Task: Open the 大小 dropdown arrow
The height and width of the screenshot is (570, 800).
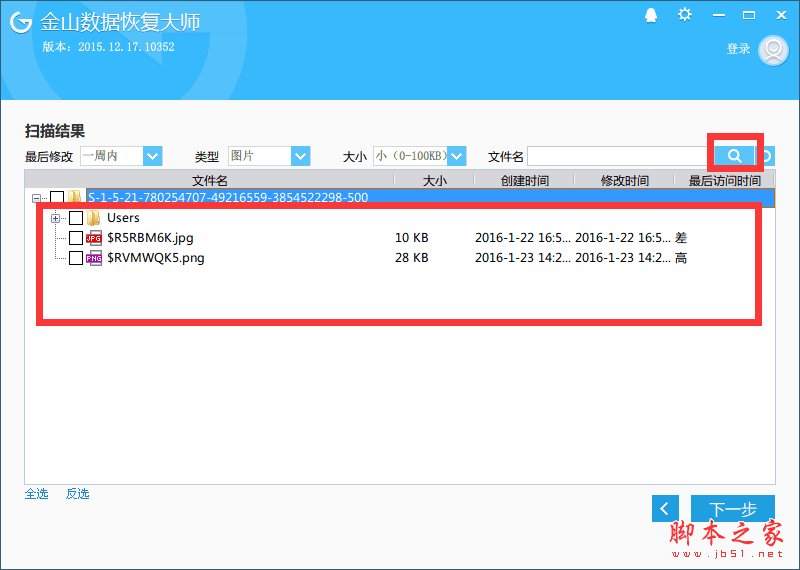Action: tap(457, 156)
